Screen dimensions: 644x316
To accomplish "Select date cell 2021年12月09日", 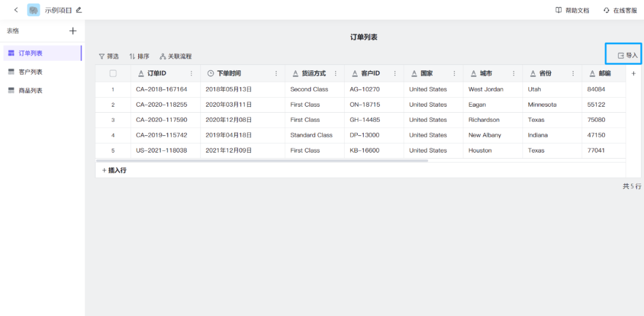I will coord(243,150).
